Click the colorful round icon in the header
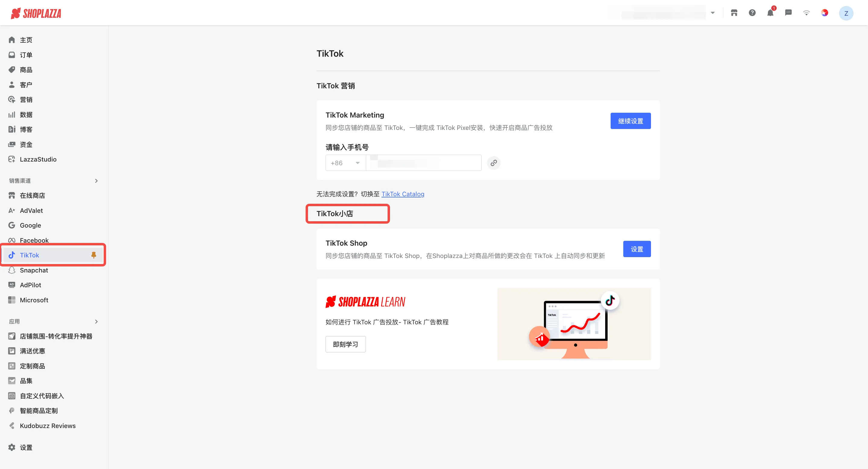Viewport: 868px width, 469px height. click(825, 13)
